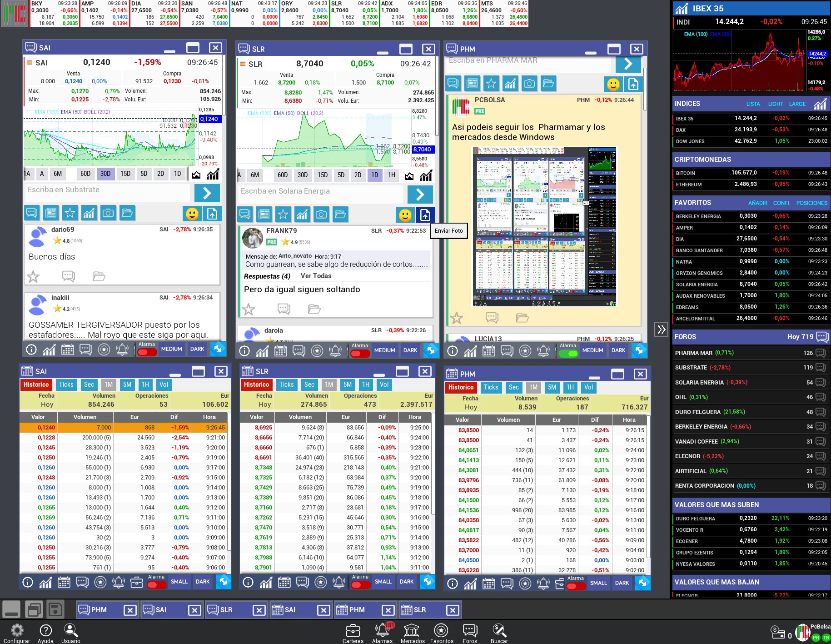Image resolution: width=831 pixels, height=644 pixels.
Task: Open Favoritos in bottom toolbar
Action: pos(441,633)
